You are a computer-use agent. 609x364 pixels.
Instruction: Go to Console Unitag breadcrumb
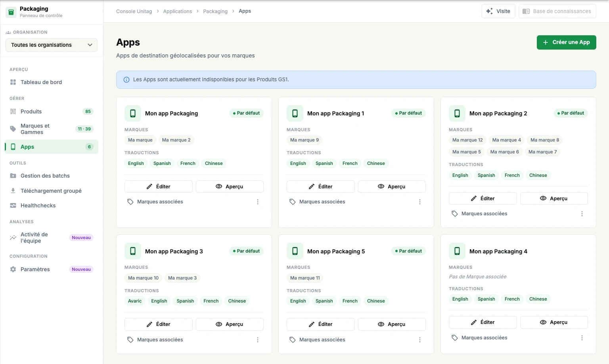134,11
